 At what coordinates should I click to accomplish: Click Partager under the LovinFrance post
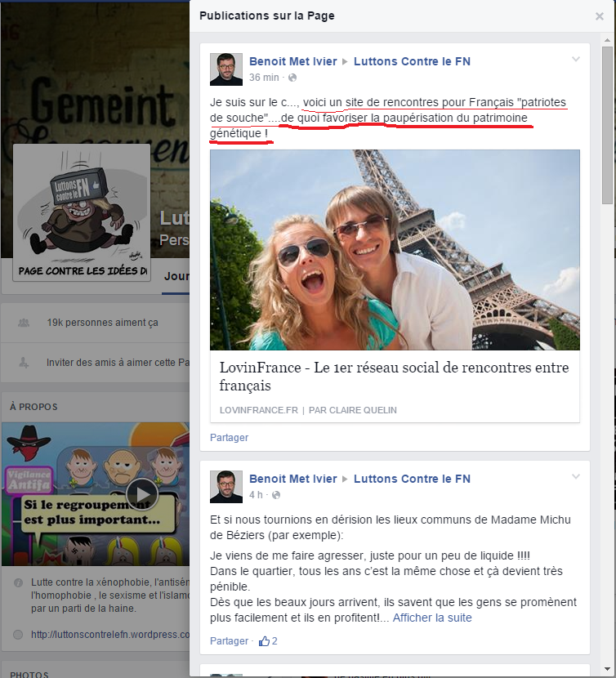click(229, 438)
